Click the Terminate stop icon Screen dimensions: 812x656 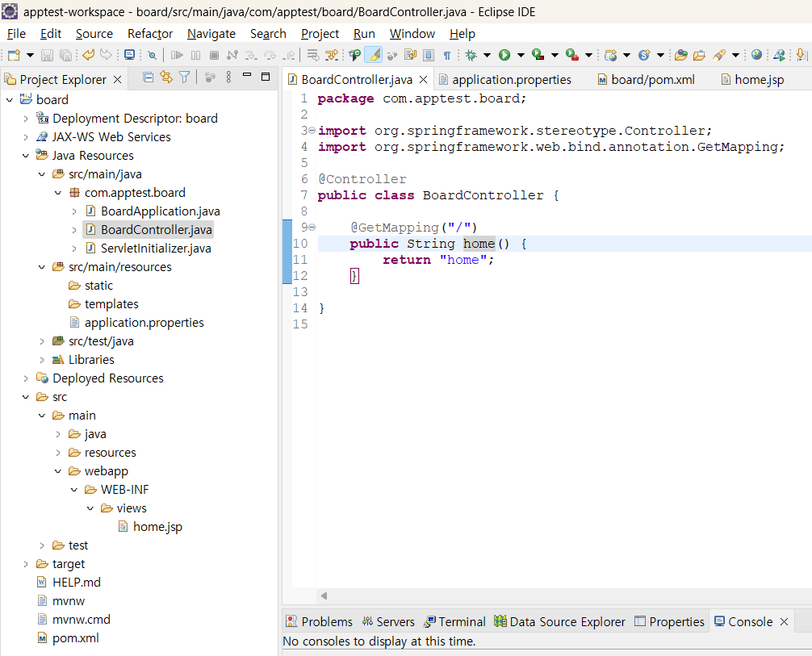click(214, 55)
